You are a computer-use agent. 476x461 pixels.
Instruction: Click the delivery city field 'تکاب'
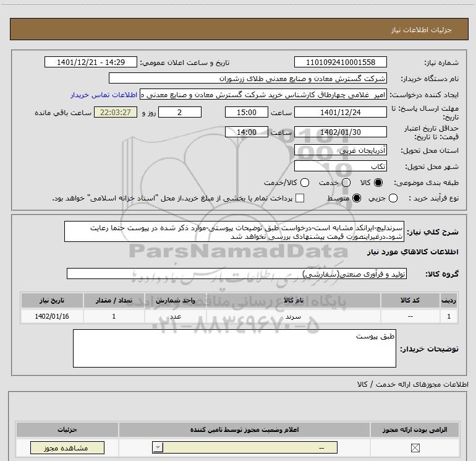[340, 166]
